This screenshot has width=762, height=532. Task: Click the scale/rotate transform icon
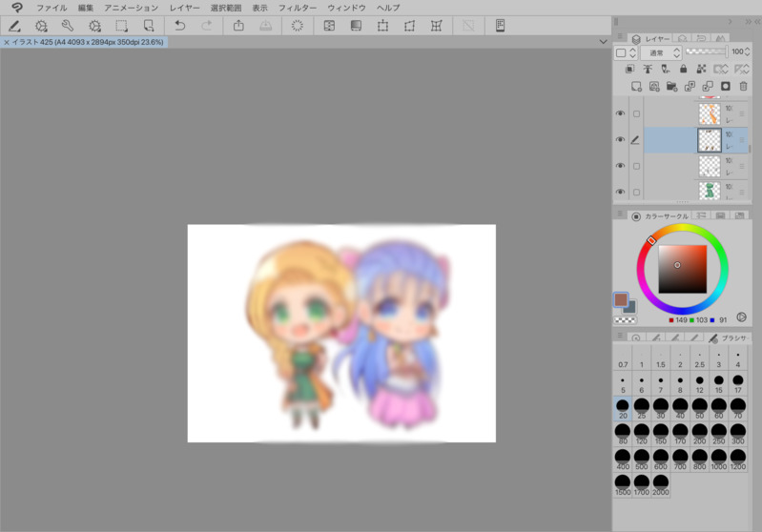[x=383, y=26]
